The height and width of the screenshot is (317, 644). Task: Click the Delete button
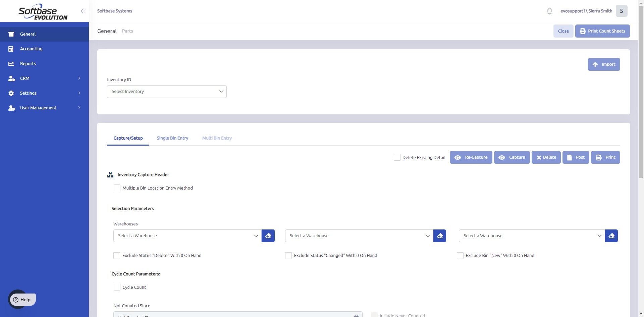(x=546, y=157)
